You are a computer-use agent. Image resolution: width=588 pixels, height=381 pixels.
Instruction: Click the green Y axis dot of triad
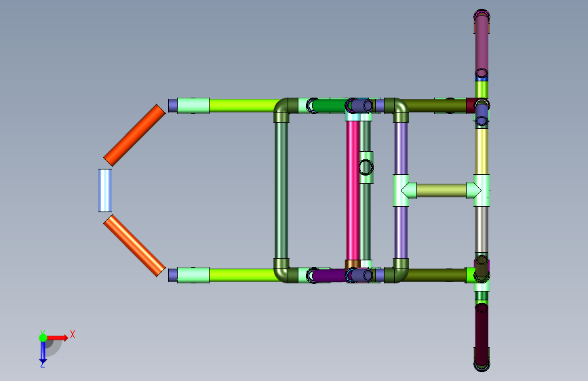click(x=43, y=338)
